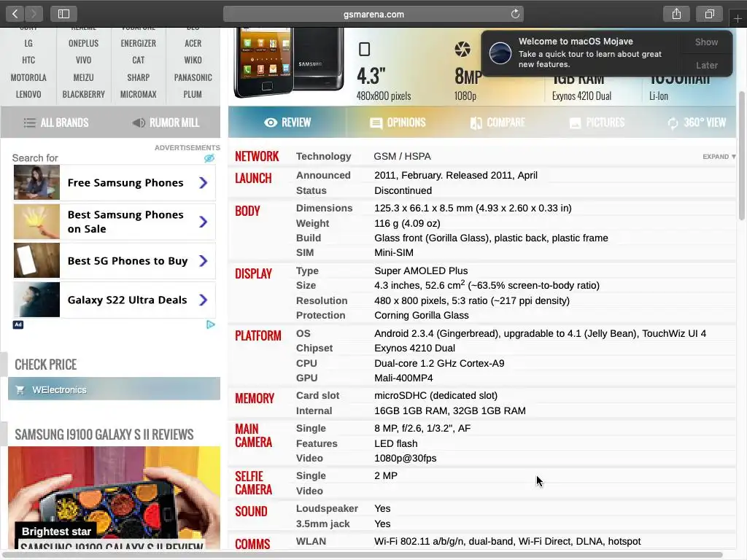Image resolution: width=747 pixels, height=560 pixels.
Task: Click the AdChoices triangle icon
Action: [211, 324]
